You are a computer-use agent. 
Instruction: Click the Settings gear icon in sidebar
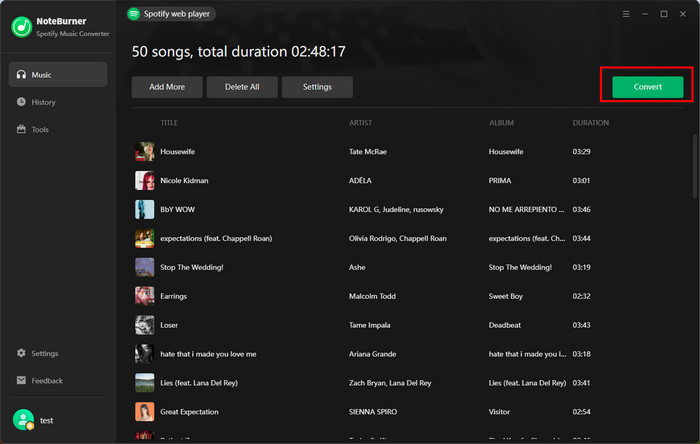pos(21,353)
